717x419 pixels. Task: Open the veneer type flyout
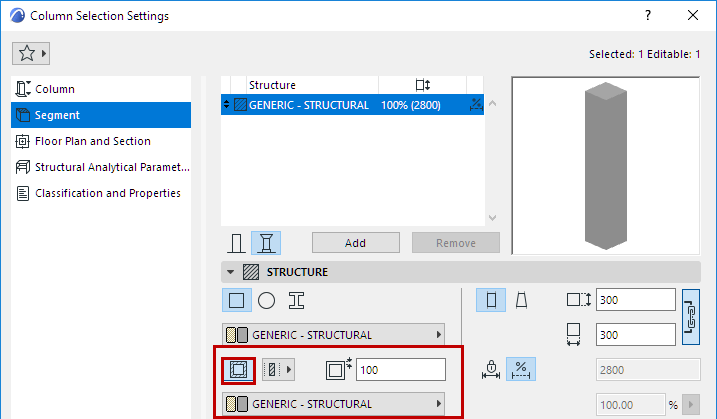tap(278, 370)
